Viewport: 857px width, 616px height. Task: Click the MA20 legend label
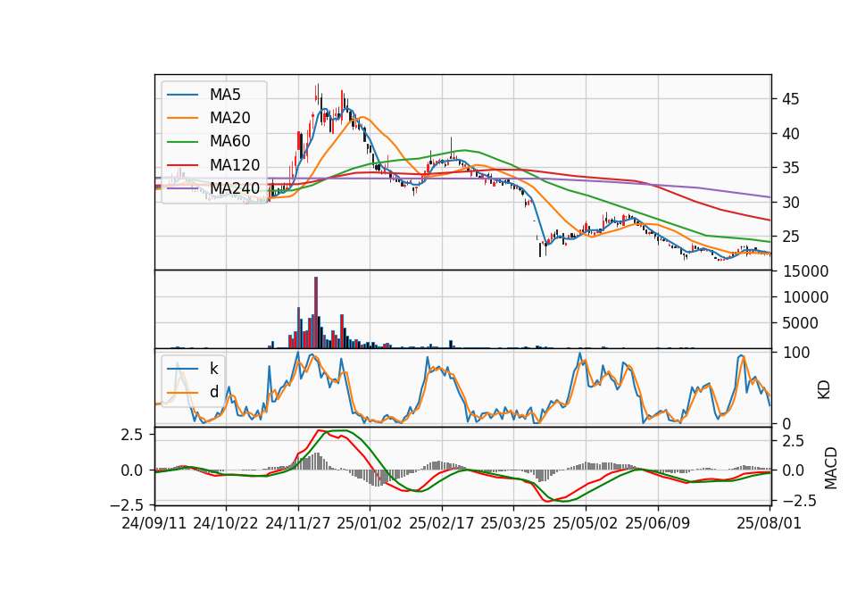229,118
